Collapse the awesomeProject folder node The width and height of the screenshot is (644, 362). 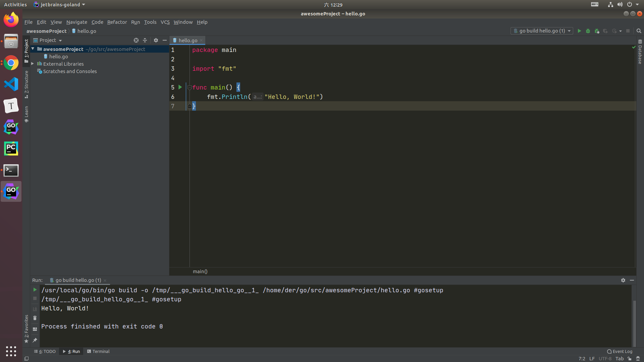click(x=33, y=49)
